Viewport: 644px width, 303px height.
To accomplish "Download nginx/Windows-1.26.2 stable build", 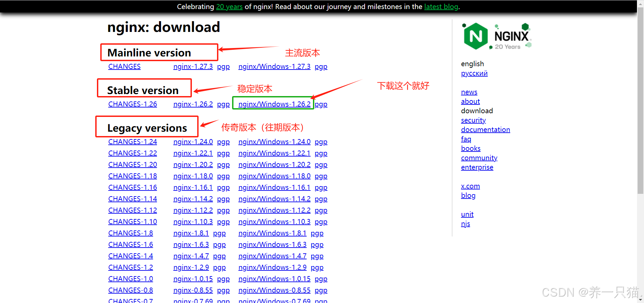I will tap(274, 104).
